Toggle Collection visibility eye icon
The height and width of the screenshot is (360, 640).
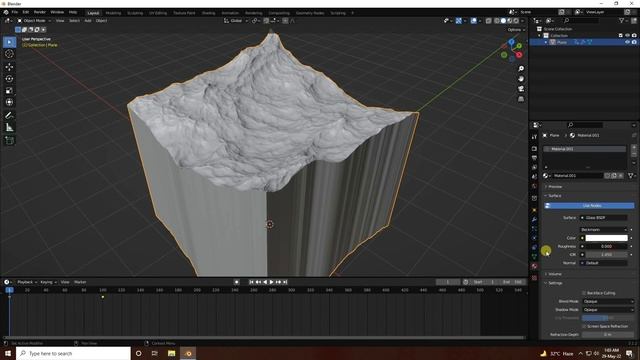pyautogui.click(x=627, y=36)
